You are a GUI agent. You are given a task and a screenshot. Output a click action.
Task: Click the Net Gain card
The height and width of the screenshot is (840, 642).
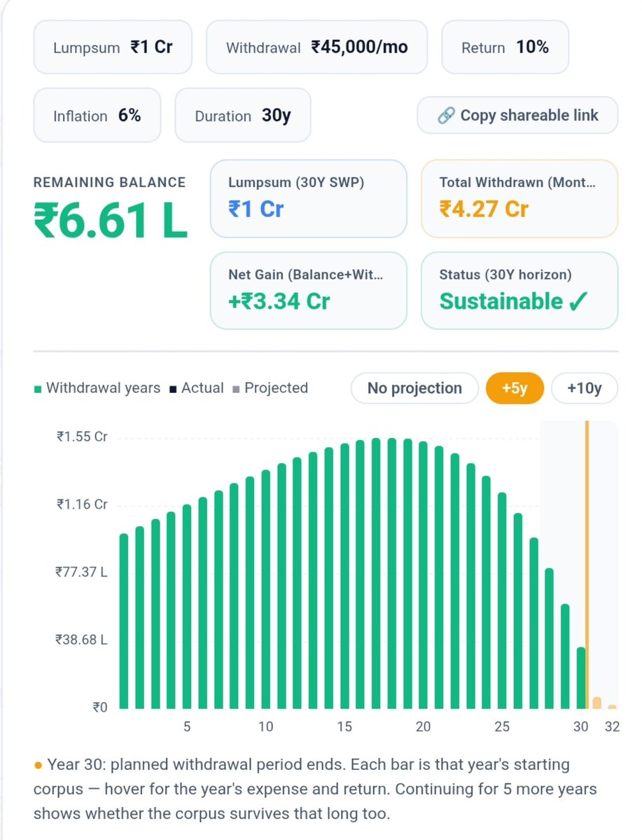[x=309, y=291]
